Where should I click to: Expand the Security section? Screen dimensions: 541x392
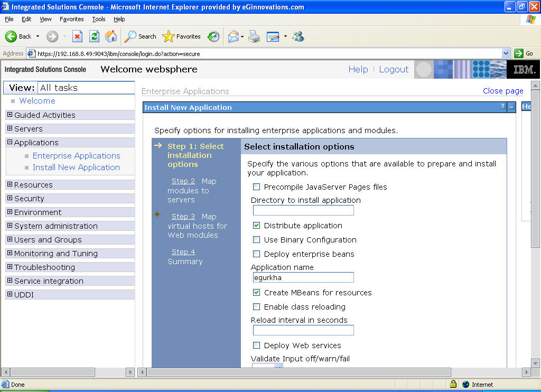10,198
